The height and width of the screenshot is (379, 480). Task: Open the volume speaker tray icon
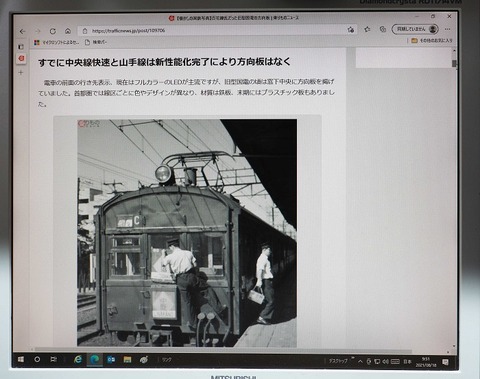click(385, 362)
